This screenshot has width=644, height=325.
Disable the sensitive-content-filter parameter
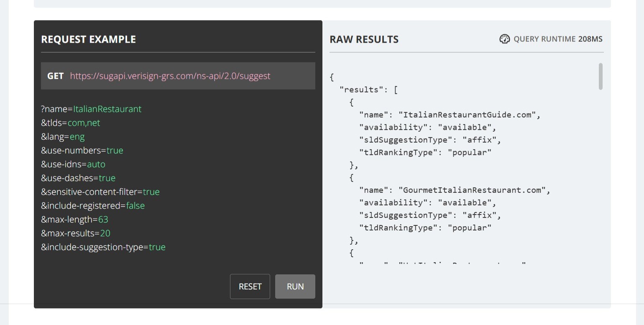(x=153, y=192)
